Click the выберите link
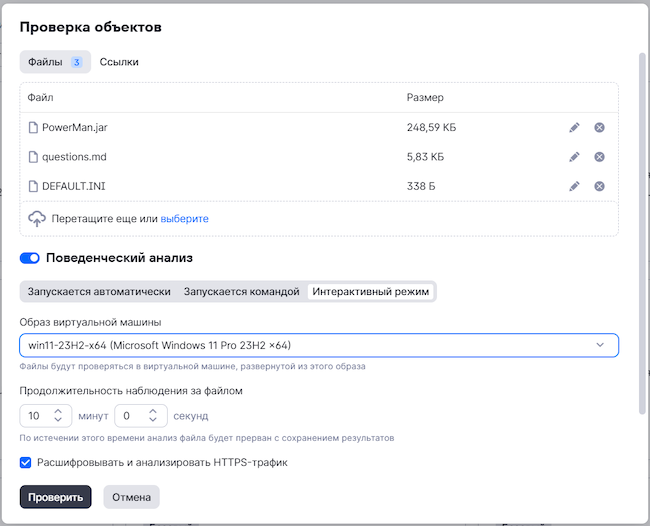650x526 pixels. coord(185,218)
